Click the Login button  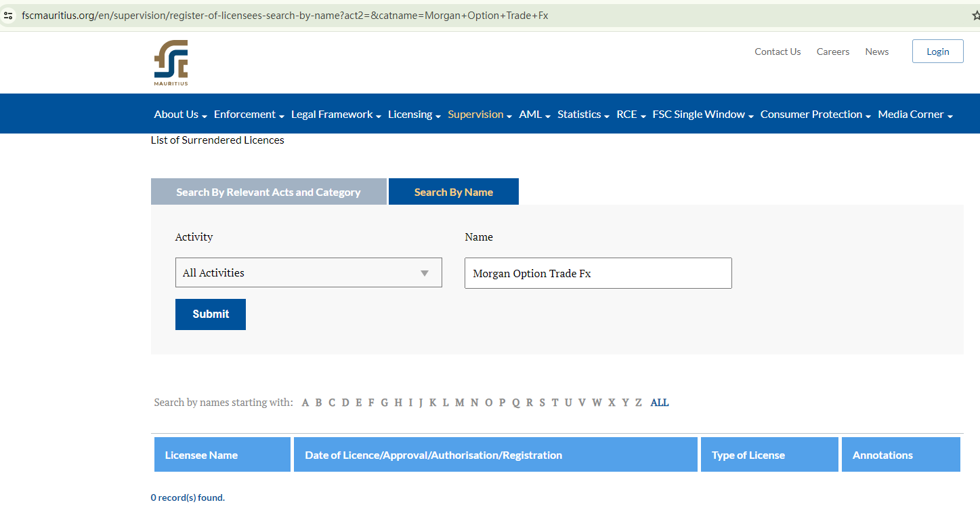(938, 52)
